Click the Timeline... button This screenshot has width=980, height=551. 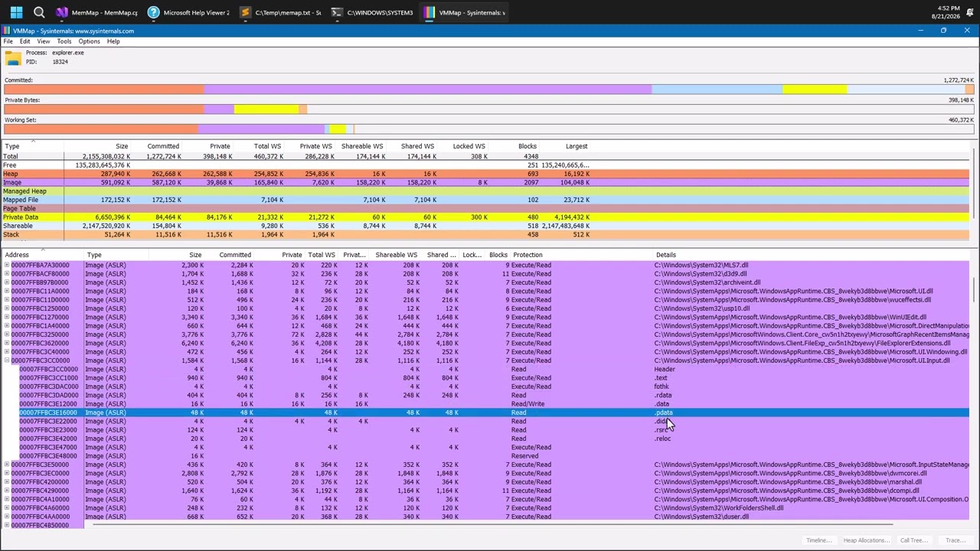point(818,540)
